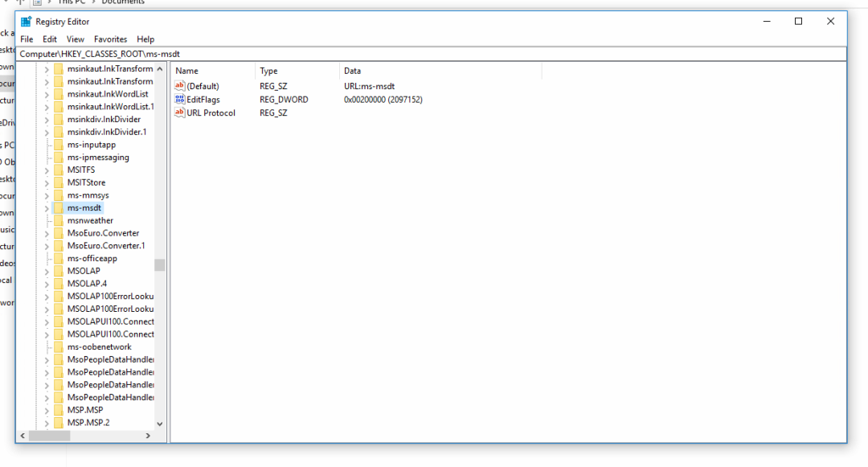Select the "URL Protocol" value name
868x467 pixels.
211,113
